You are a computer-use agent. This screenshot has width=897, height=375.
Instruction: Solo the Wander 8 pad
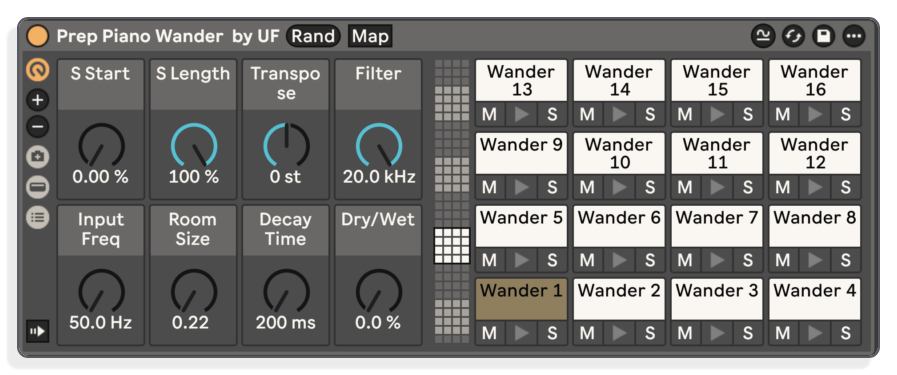point(846,260)
